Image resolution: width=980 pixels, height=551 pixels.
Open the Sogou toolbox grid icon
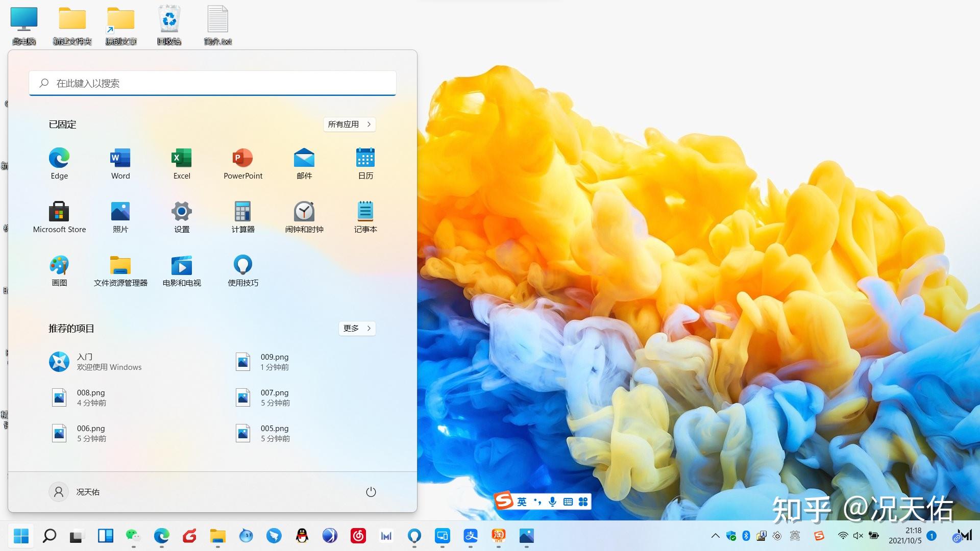583,502
